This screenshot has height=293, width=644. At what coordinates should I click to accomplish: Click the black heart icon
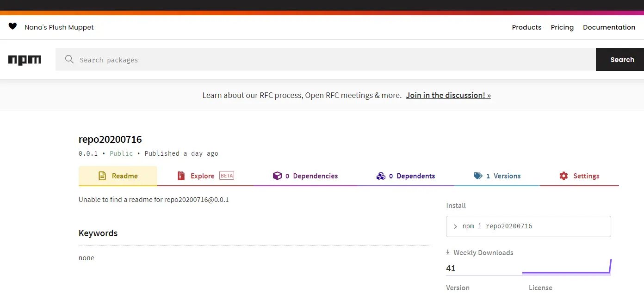[12, 26]
